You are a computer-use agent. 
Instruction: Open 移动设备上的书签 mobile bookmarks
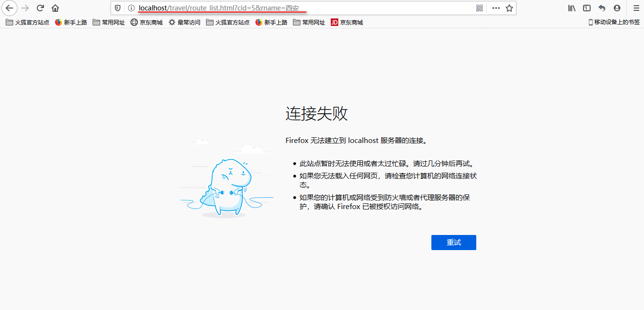(614, 22)
